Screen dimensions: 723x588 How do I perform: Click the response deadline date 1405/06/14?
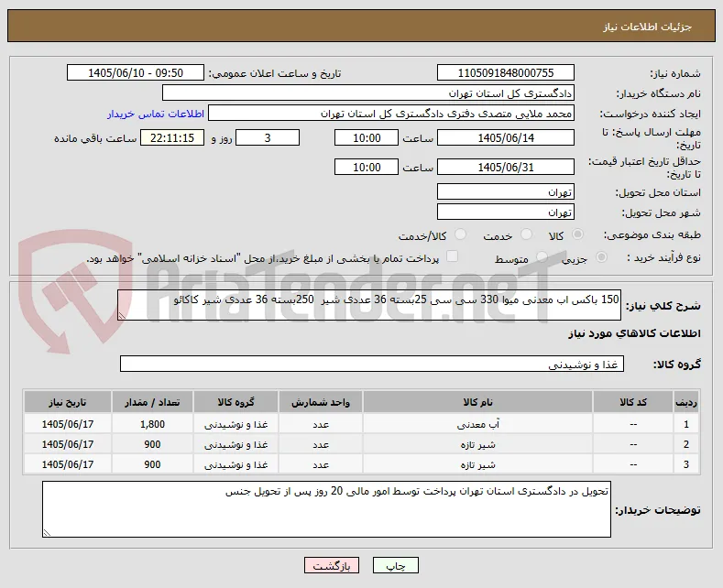(505, 137)
